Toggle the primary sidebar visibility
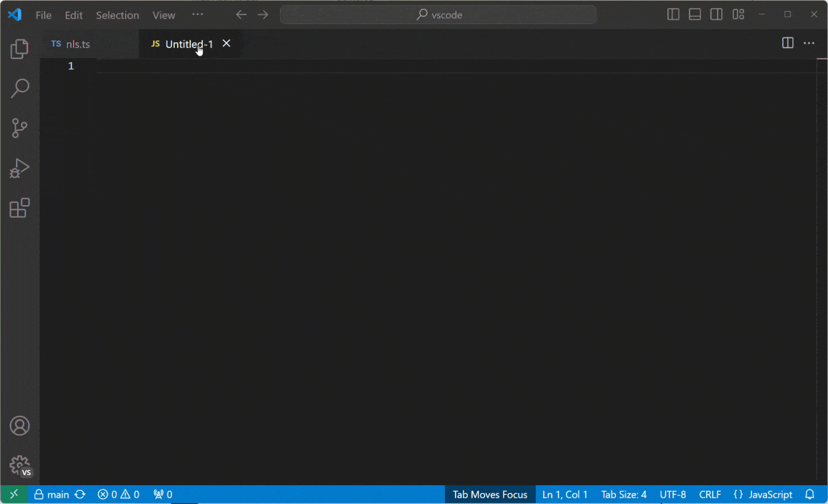 coord(673,14)
